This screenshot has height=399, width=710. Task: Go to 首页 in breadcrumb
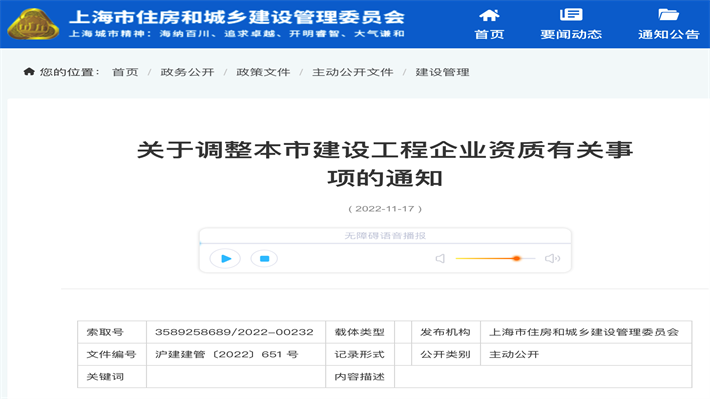125,72
